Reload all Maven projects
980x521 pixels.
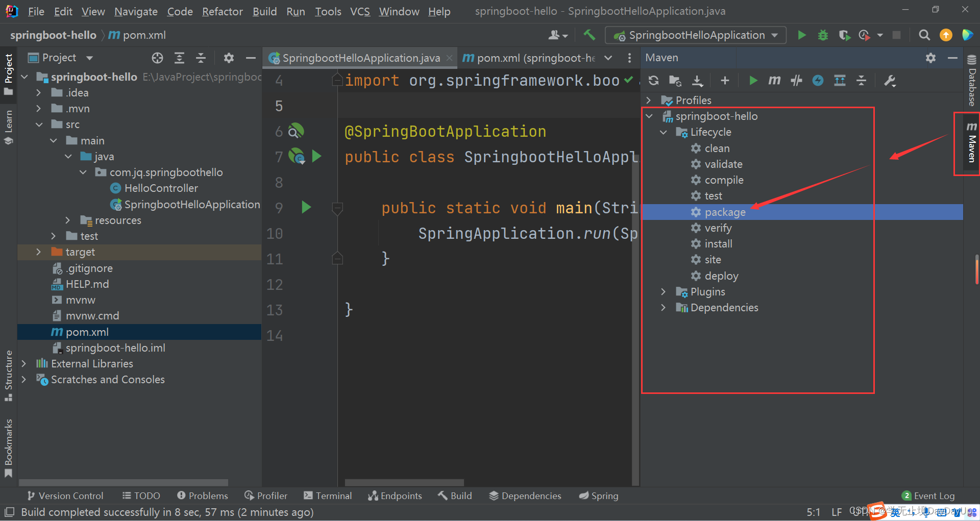(653, 80)
